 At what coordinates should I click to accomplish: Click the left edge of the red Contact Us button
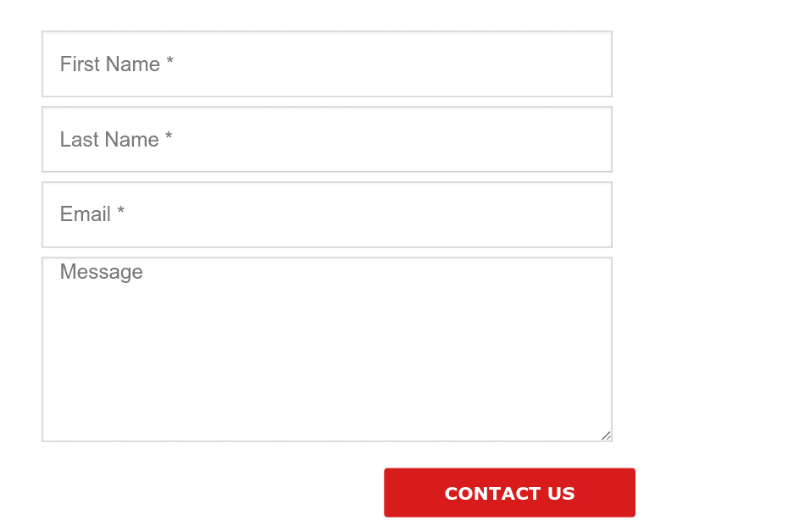[390, 492]
